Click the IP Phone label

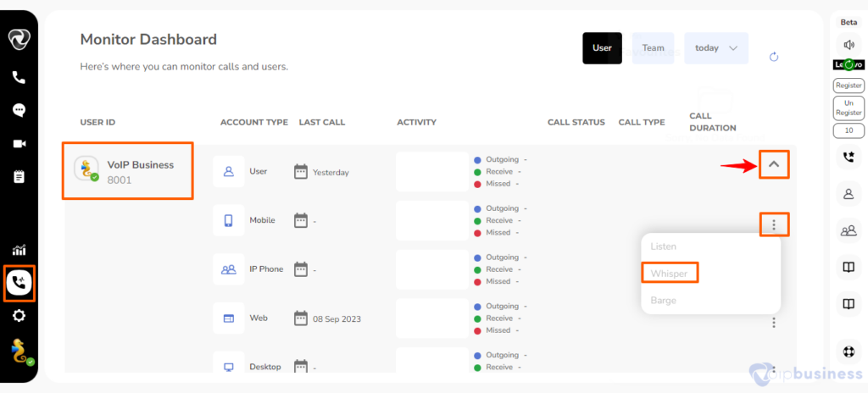266,269
